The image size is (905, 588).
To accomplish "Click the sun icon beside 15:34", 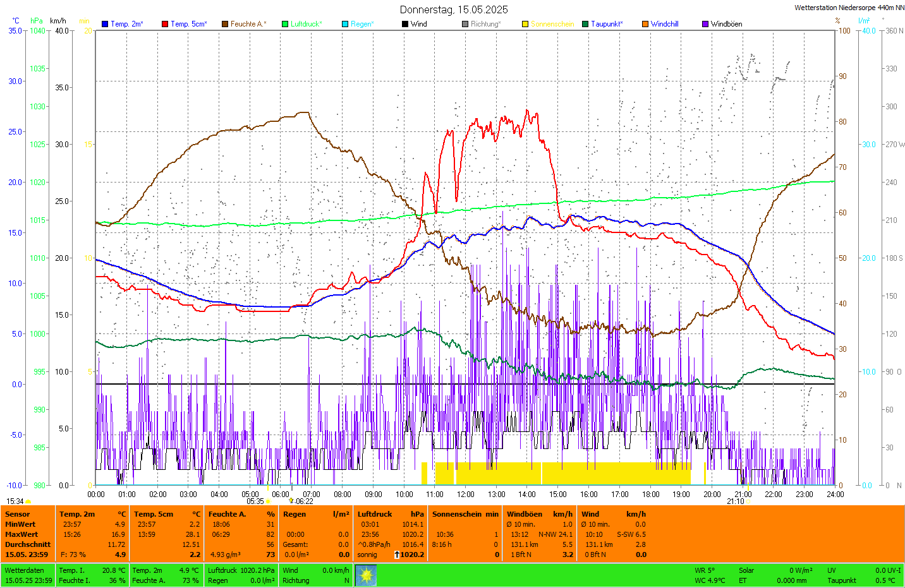I will [28, 501].
